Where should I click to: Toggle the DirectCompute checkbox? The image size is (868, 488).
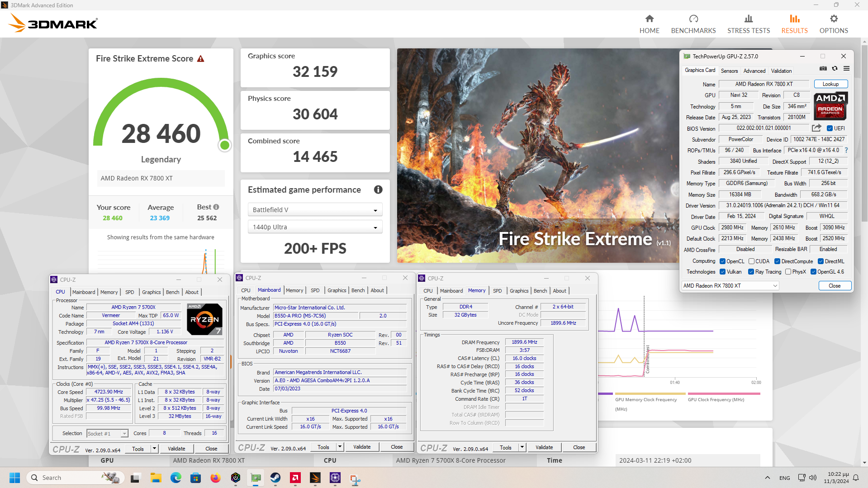[777, 261]
